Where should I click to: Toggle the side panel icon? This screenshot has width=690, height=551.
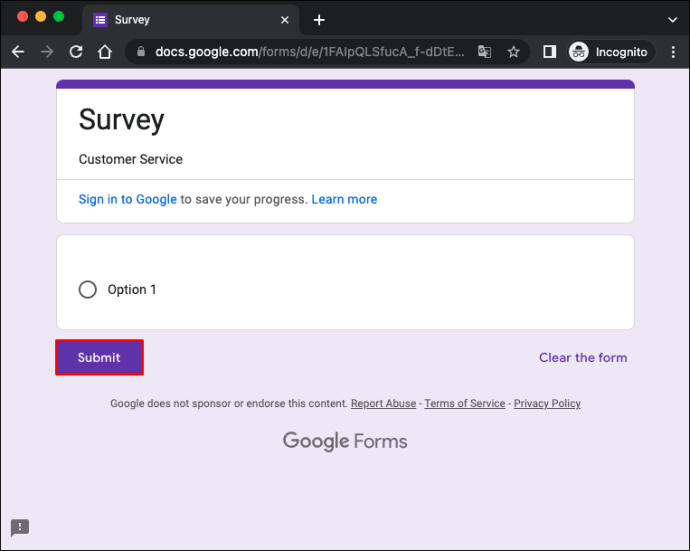[x=549, y=52]
